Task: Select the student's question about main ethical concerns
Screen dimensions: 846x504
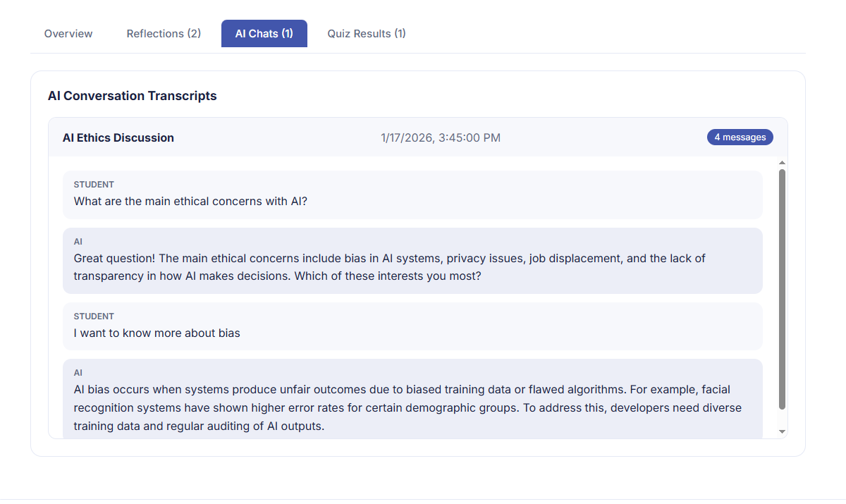Action: pyautogui.click(x=190, y=202)
